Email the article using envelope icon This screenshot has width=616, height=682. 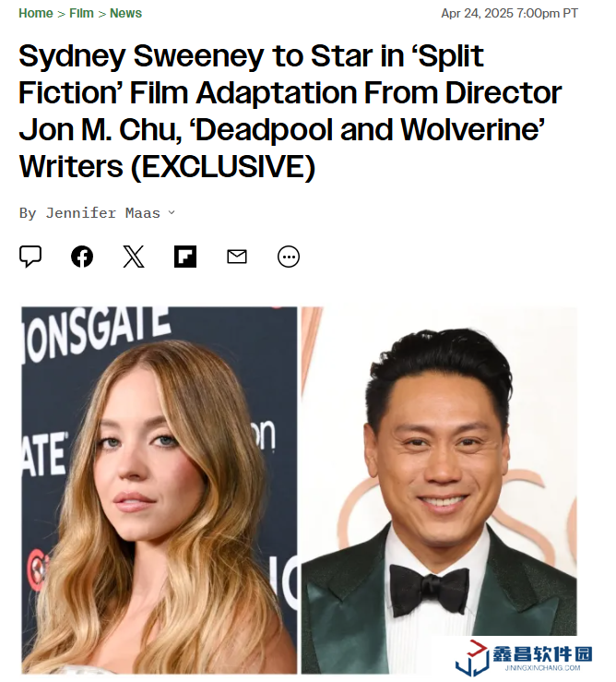[237, 257]
